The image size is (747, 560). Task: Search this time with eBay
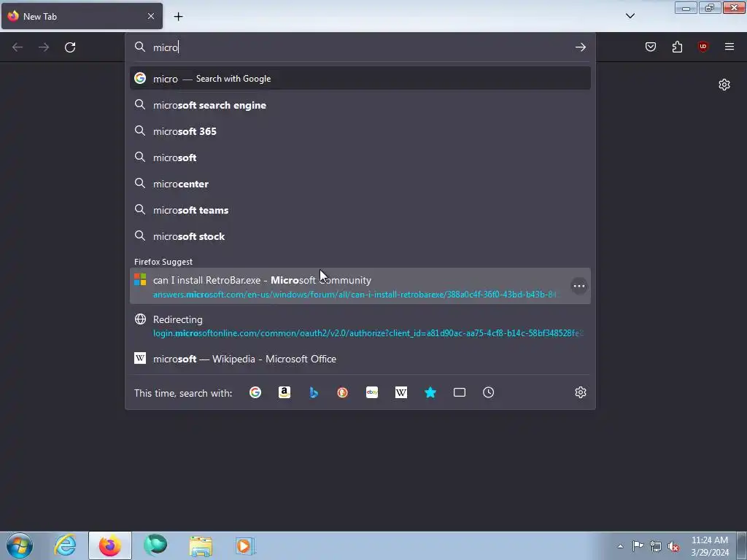(372, 392)
